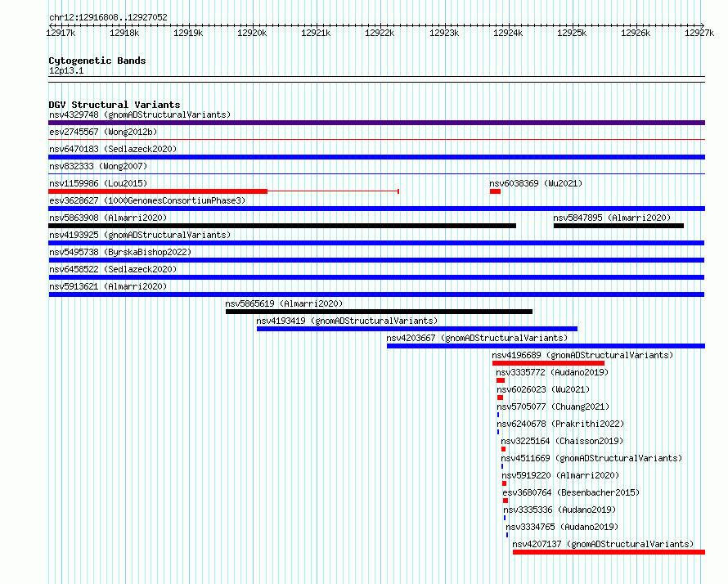Screen dimensions: 728x584
Task: Open the esv2745567 (Wong2012b) variant label
Action: coord(103,132)
